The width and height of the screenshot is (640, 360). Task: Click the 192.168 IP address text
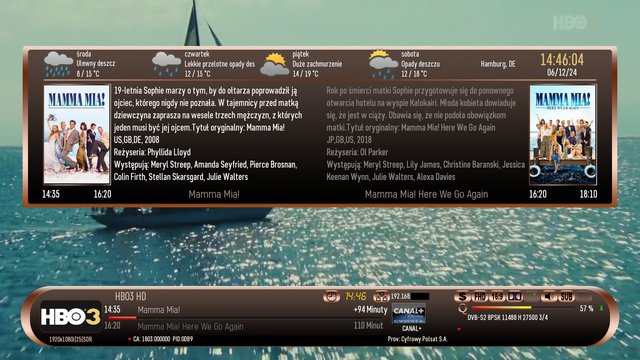coord(400,296)
